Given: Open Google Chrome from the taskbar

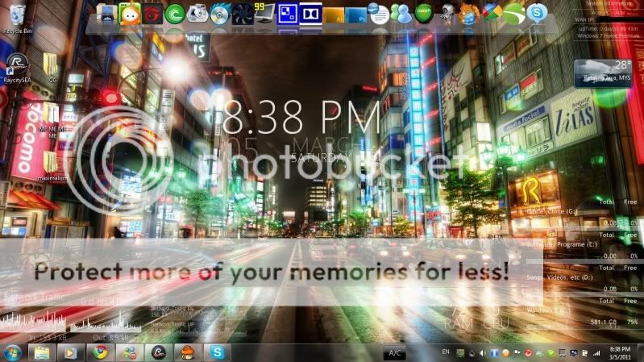Looking at the screenshot, I should 100,353.
